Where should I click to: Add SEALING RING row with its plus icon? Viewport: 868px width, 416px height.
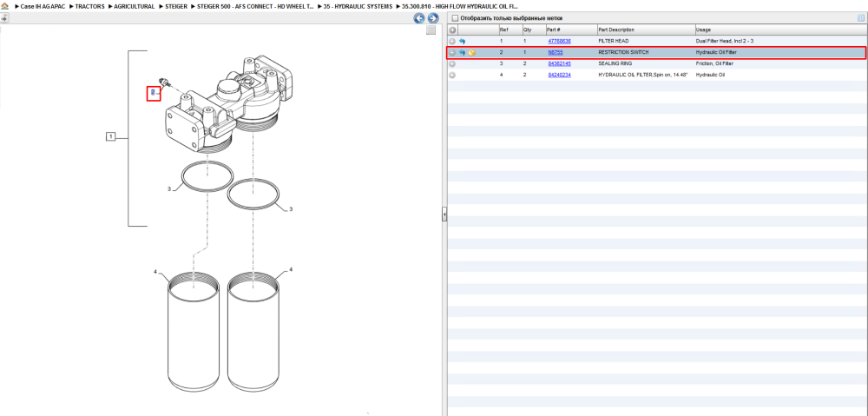coord(452,63)
